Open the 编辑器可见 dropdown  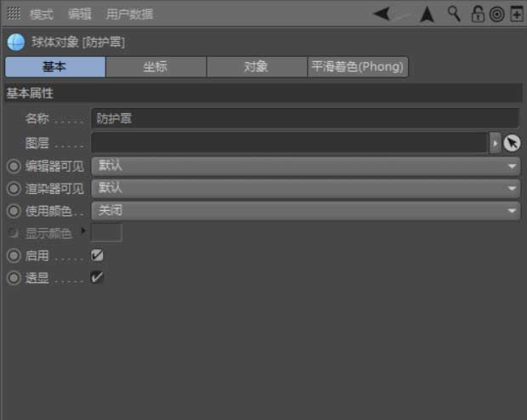pyautogui.click(x=306, y=166)
